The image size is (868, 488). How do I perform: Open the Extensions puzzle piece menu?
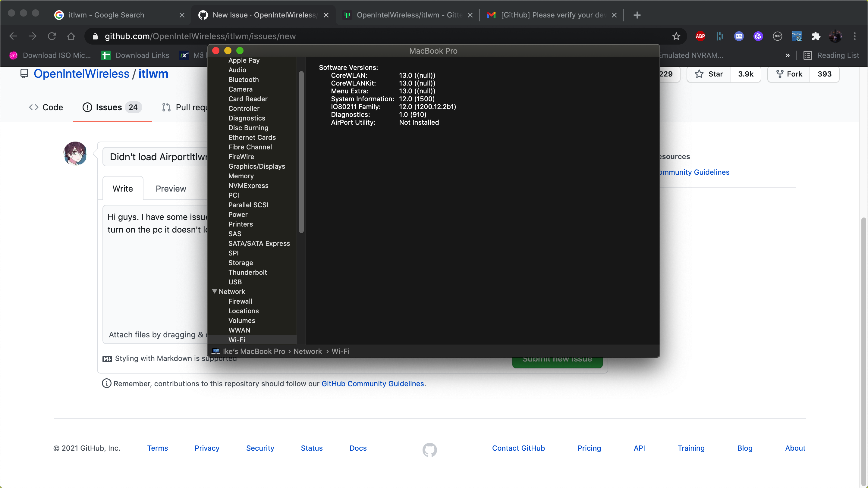(816, 36)
